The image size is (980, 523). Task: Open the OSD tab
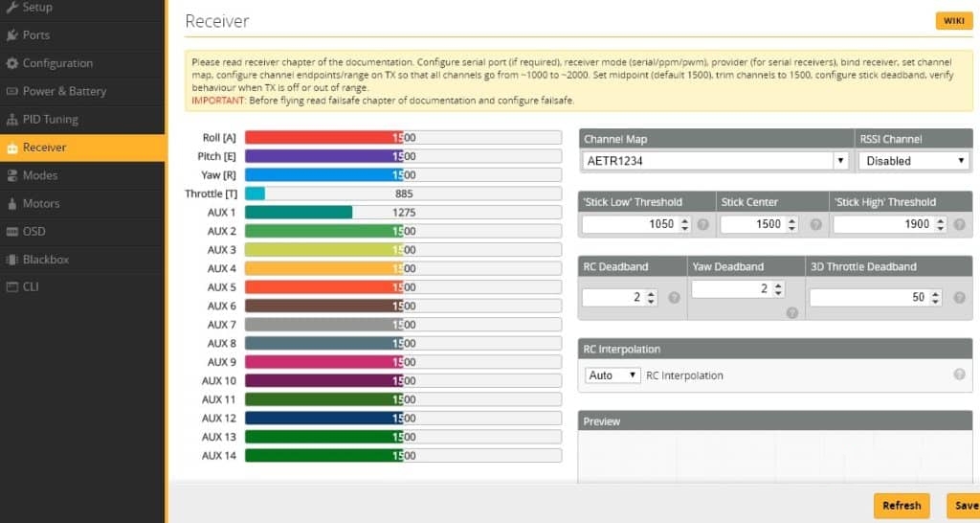click(x=82, y=232)
